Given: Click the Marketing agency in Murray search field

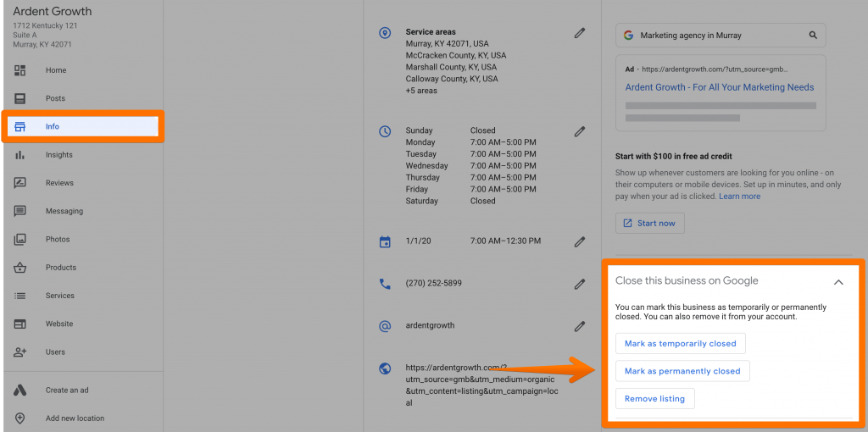Looking at the screenshot, I should click(x=721, y=36).
